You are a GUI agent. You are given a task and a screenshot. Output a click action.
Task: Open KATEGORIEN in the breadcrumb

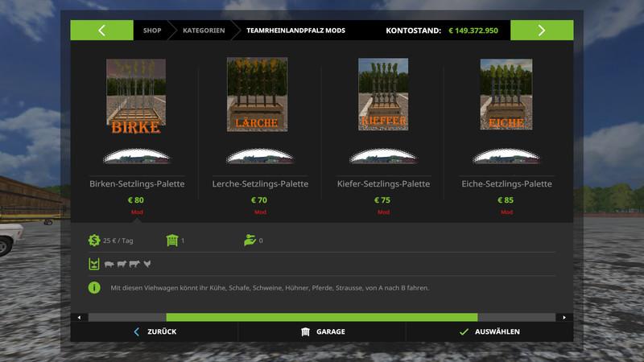[x=202, y=31]
